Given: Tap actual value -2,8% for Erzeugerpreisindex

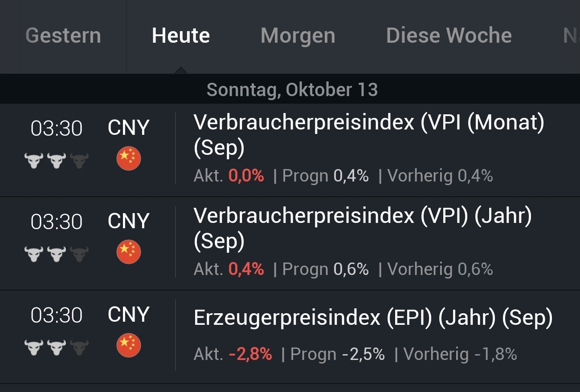Looking at the screenshot, I should [250, 354].
